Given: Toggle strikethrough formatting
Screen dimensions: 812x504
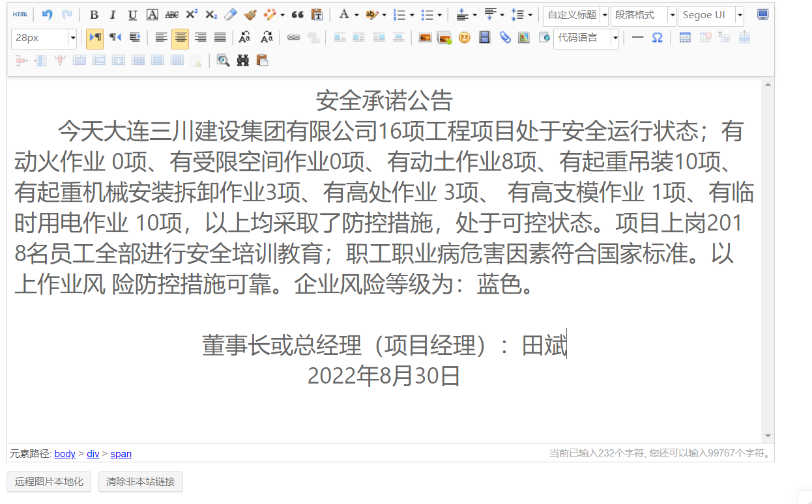Looking at the screenshot, I should 172,14.
